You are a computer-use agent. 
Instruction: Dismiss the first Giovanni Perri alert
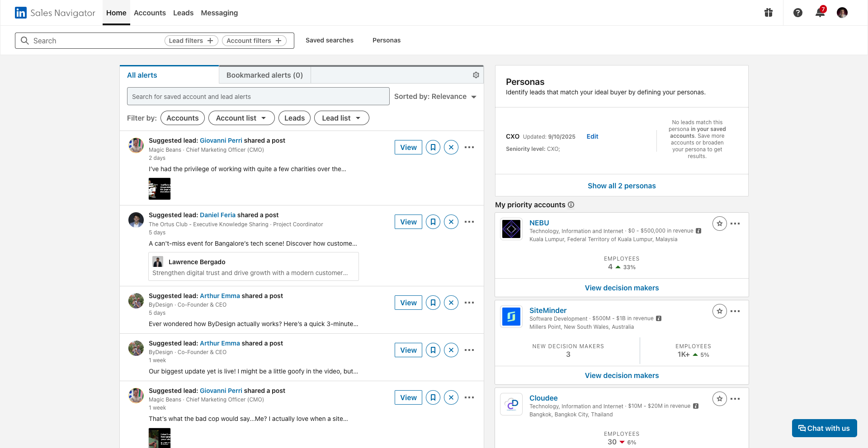451,147
